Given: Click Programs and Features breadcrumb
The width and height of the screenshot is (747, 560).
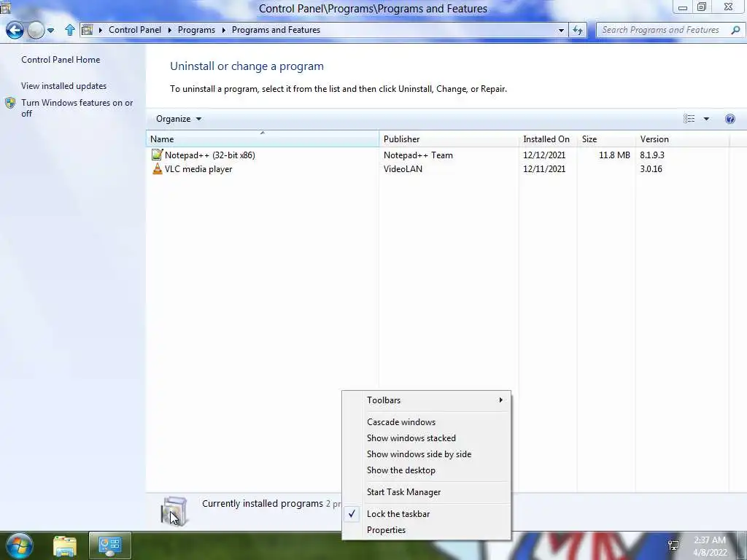Looking at the screenshot, I should [276, 30].
